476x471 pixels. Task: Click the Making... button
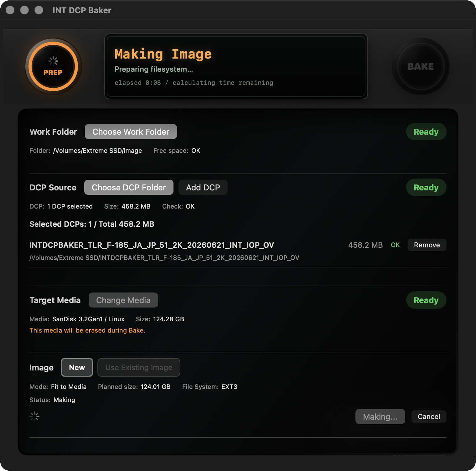[x=380, y=417]
